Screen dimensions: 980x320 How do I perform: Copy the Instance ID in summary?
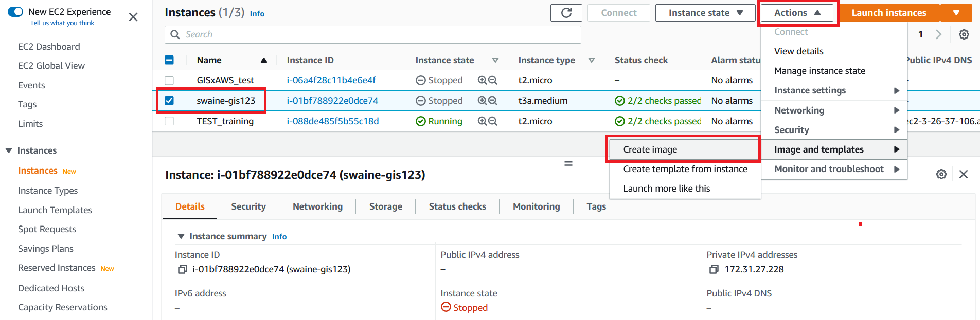(x=182, y=269)
